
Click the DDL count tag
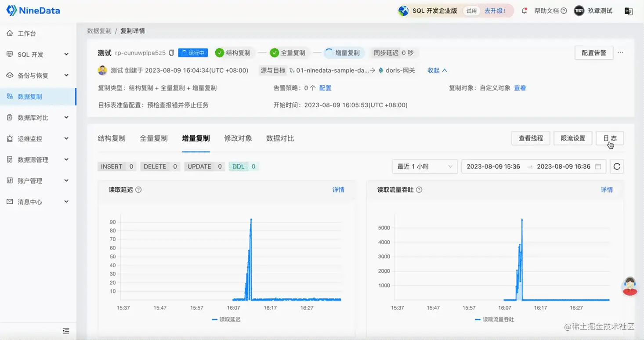click(244, 166)
